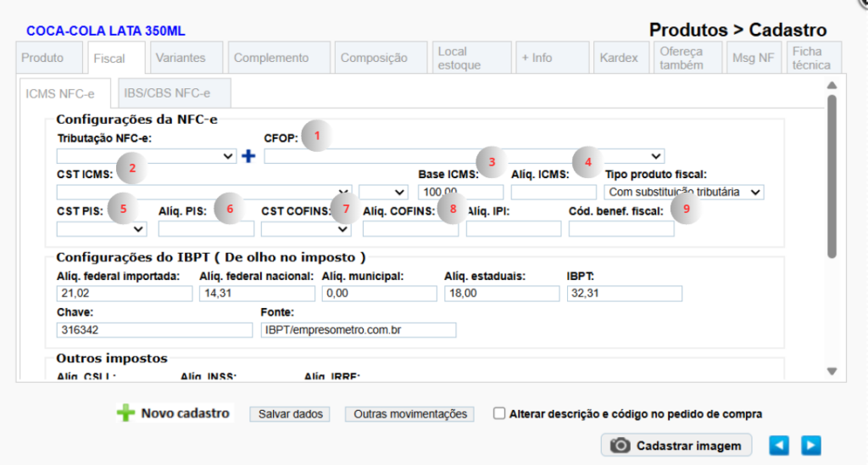Open the Variantes tab
Viewport: 868px width, 465px height.
pyautogui.click(x=186, y=58)
